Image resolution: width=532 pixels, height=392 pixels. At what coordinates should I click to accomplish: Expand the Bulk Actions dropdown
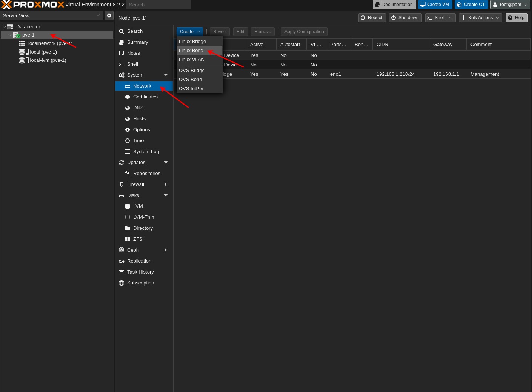point(480,18)
